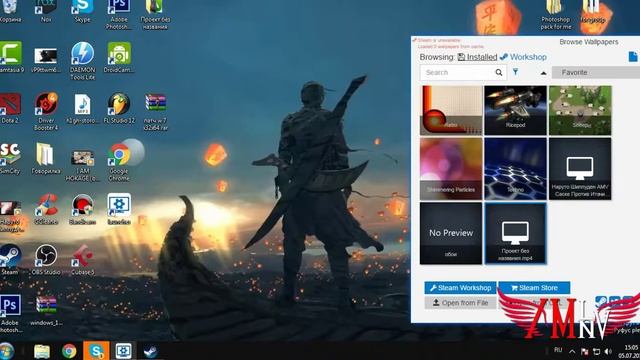The width and height of the screenshot is (640, 360).
Task: Open the filter funnel icon
Action: pos(516,72)
